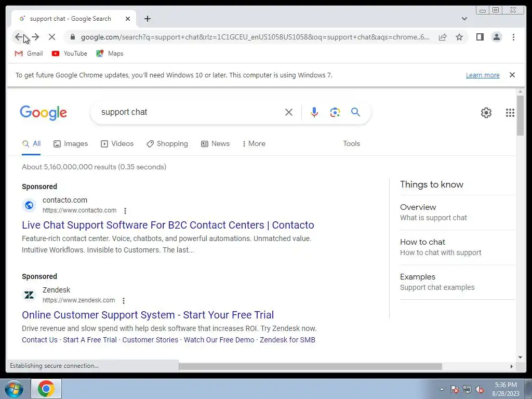Open Maps bookmark

[110, 54]
